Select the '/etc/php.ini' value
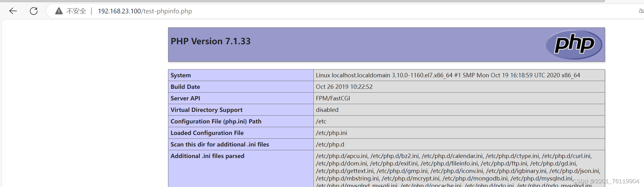 coord(332,133)
